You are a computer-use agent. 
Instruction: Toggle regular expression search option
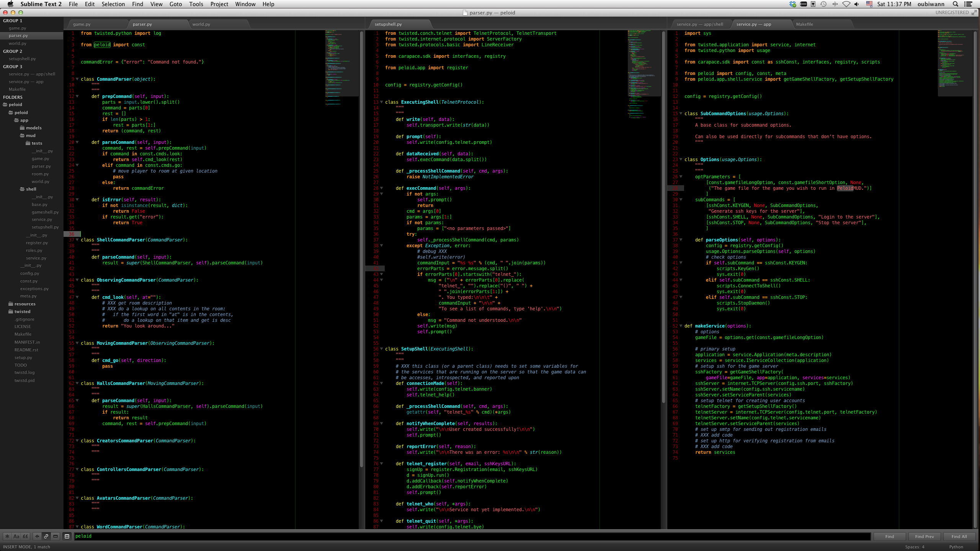[7, 536]
